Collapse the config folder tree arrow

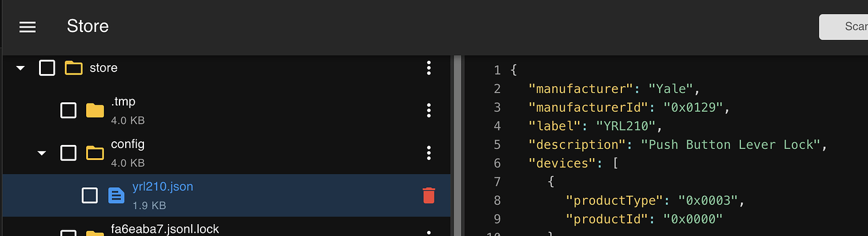click(42, 153)
